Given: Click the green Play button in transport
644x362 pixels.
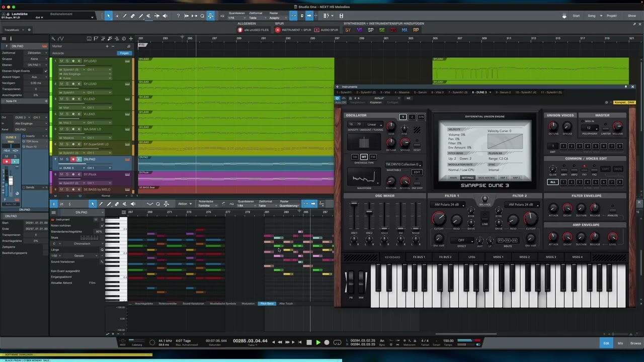Looking at the screenshot, I should [317, 342].
